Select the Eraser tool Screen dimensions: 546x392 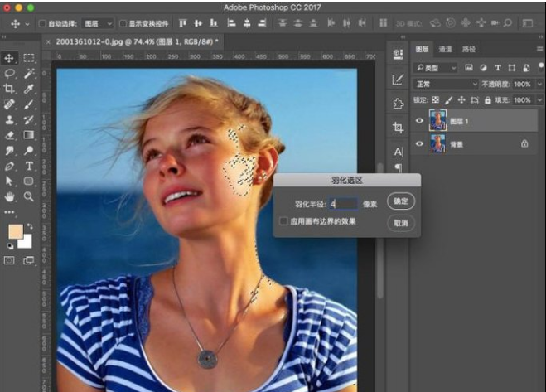10,135
